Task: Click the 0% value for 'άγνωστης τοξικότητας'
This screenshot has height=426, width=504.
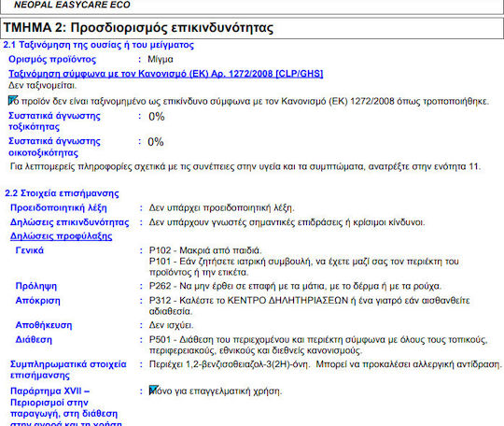Action: click(x=157, y=117)
